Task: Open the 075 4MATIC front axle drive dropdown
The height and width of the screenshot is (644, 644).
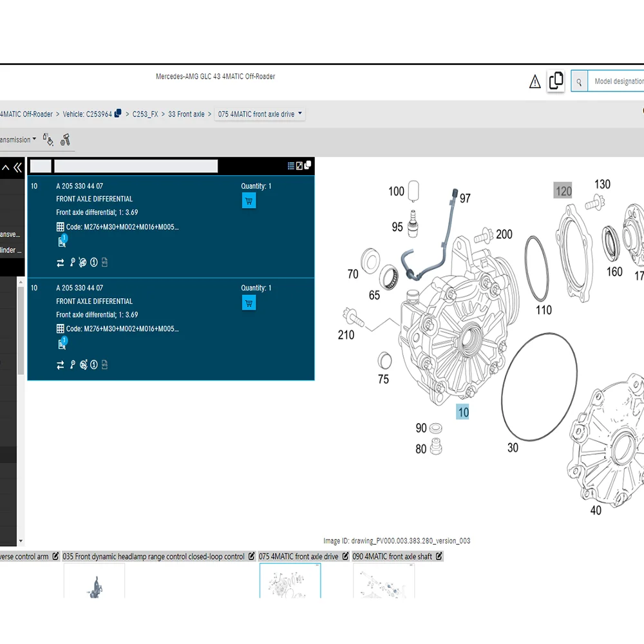Action: point(260,114)
